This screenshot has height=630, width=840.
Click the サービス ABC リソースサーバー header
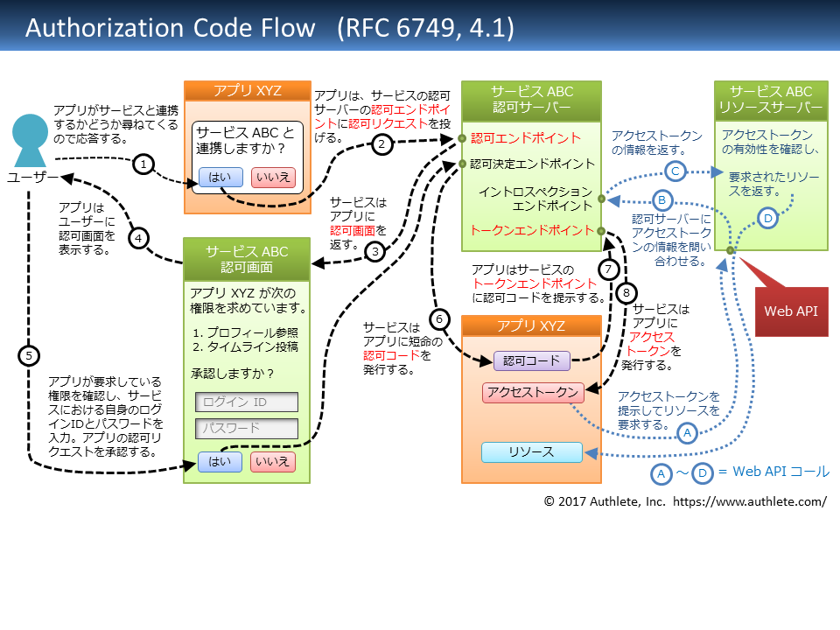point(771,100)
